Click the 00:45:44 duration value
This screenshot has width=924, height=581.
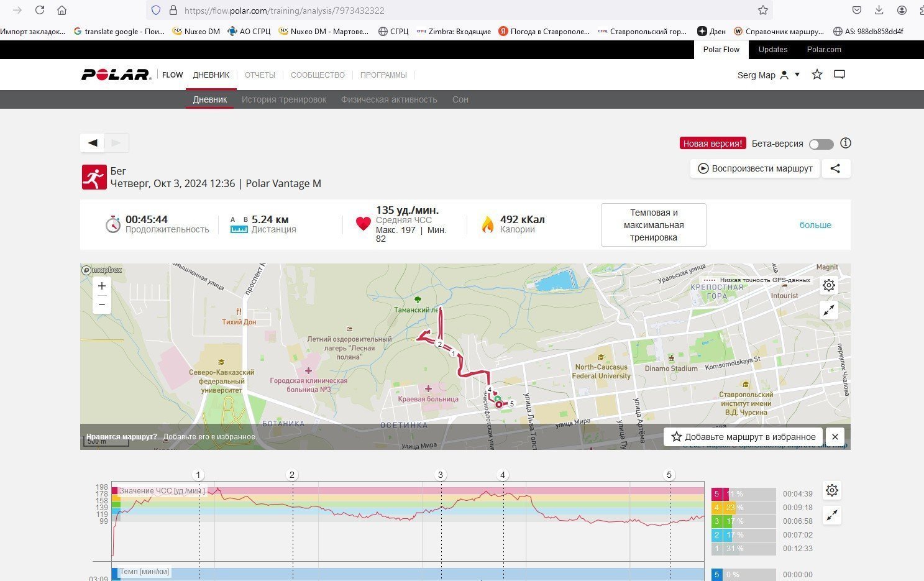tap(147, 219)
